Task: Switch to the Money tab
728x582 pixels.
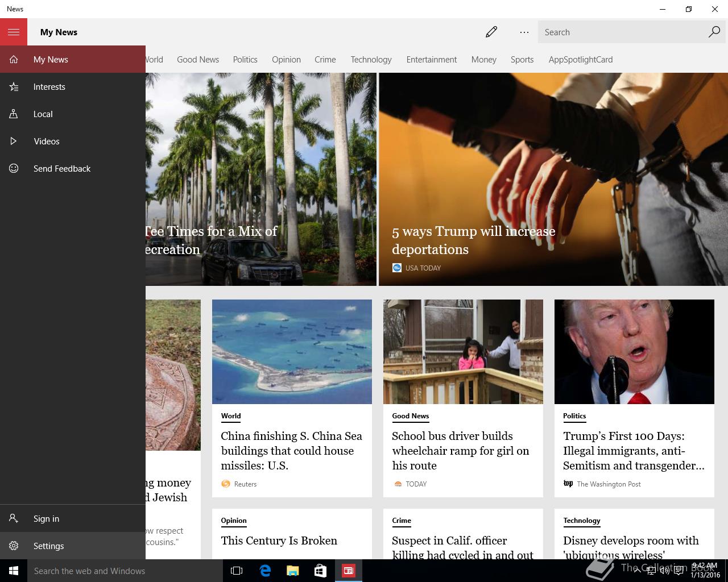Action: tap(483, 59)
